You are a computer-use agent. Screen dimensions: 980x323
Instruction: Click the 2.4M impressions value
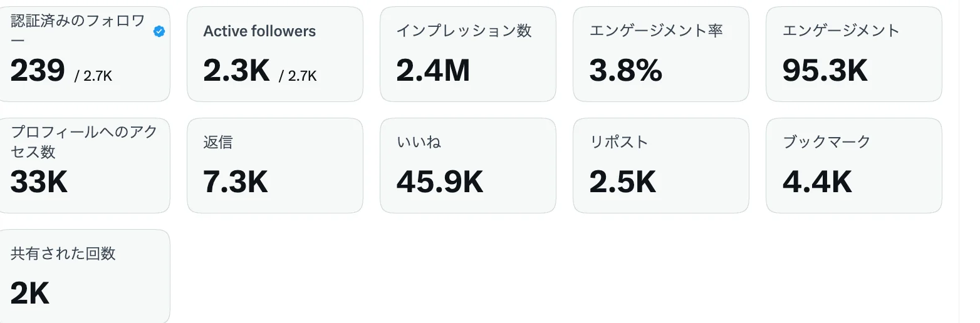pyautogui.click(x=433, y=71)
